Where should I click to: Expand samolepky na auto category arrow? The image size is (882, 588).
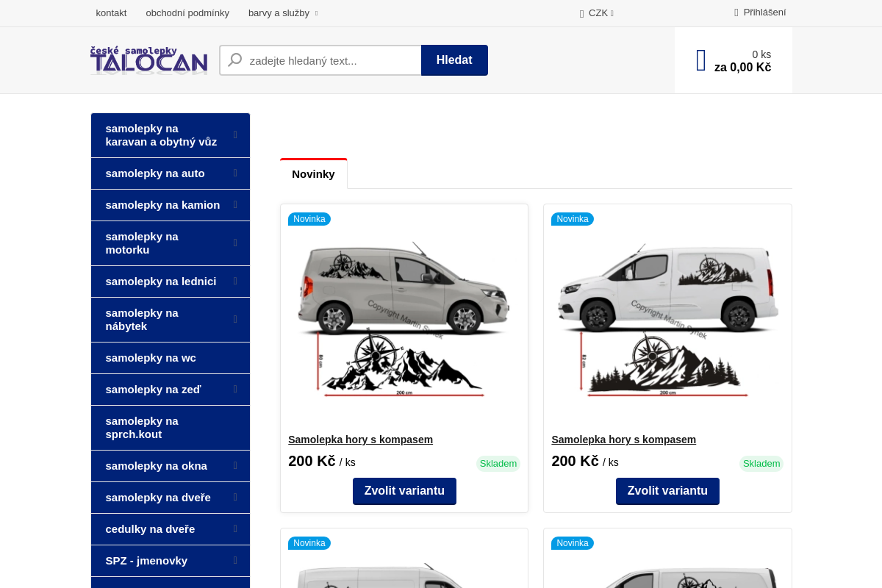pos(235,173)
